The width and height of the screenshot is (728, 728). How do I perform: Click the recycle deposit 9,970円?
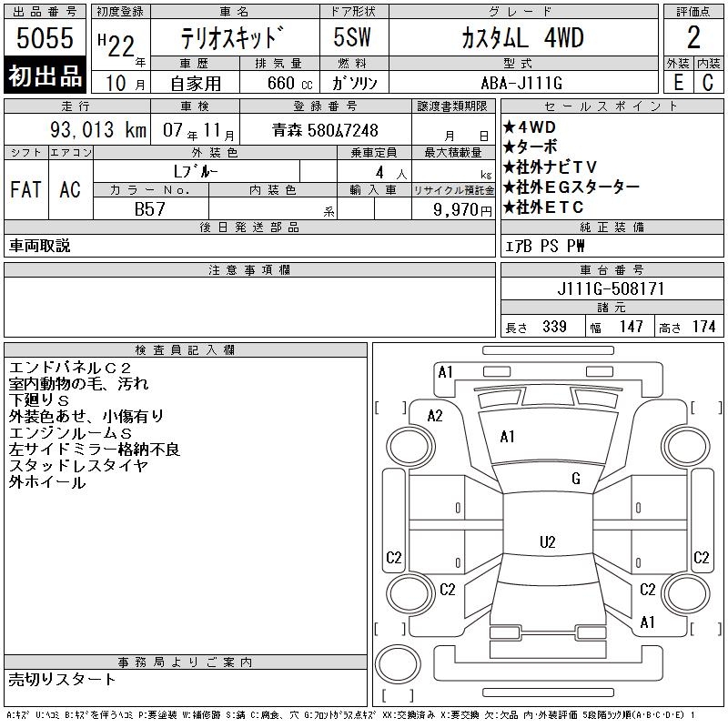[462, 210]
